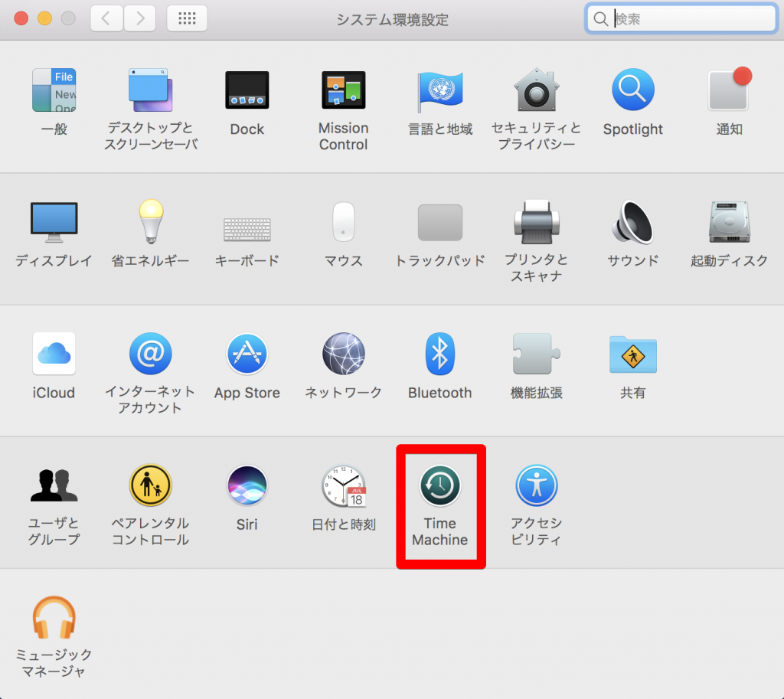Open ミュージックマネージャ headphones icon
Image resolution: width=784 pixels, height=699 pixels.
[54, 618]
